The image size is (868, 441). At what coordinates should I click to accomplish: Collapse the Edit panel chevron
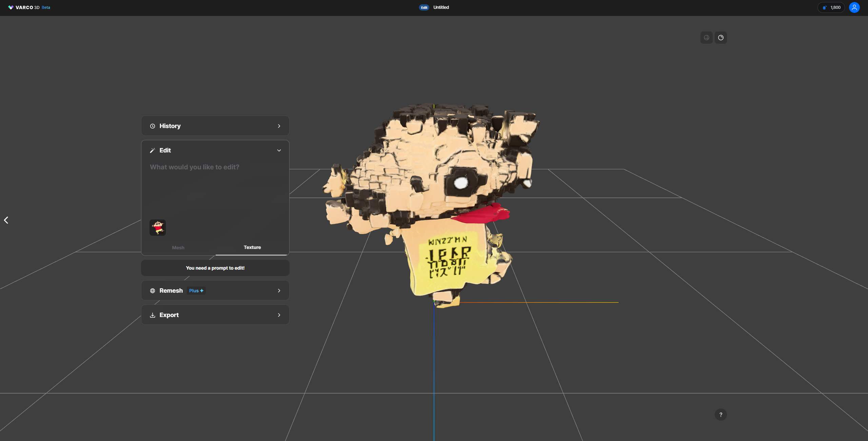point(279,150)
